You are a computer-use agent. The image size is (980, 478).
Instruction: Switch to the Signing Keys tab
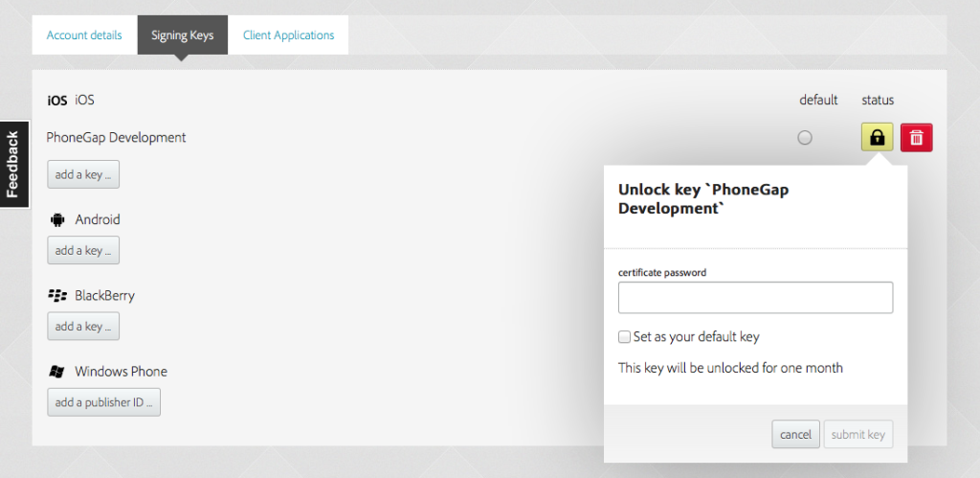click(183, 35)
